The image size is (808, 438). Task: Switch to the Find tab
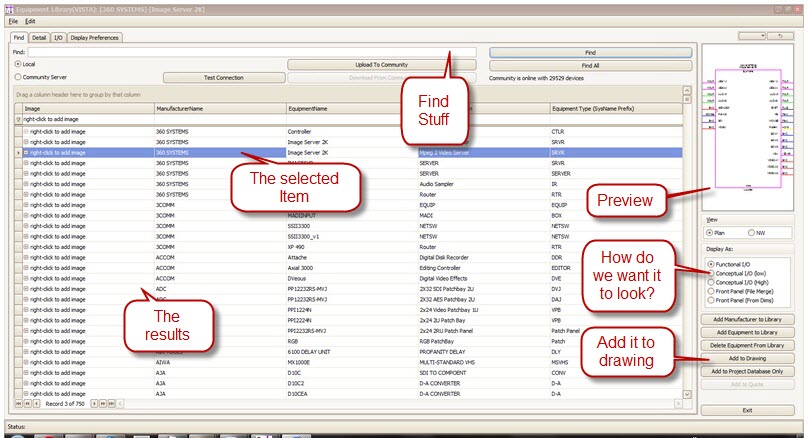(x=19, y=38)
